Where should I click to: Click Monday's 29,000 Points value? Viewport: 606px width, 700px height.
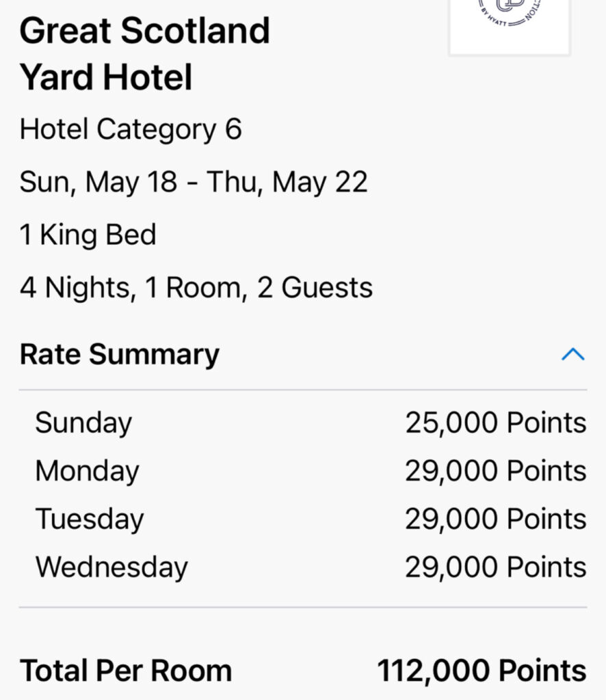pyautogui.click(x=495, y=471)
